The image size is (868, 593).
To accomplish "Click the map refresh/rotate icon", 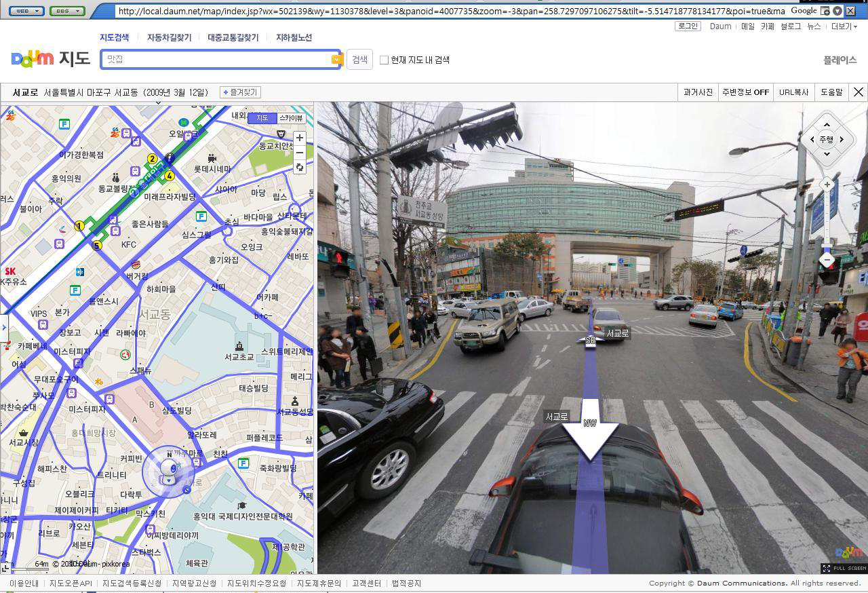I will [x=299, y=168].
